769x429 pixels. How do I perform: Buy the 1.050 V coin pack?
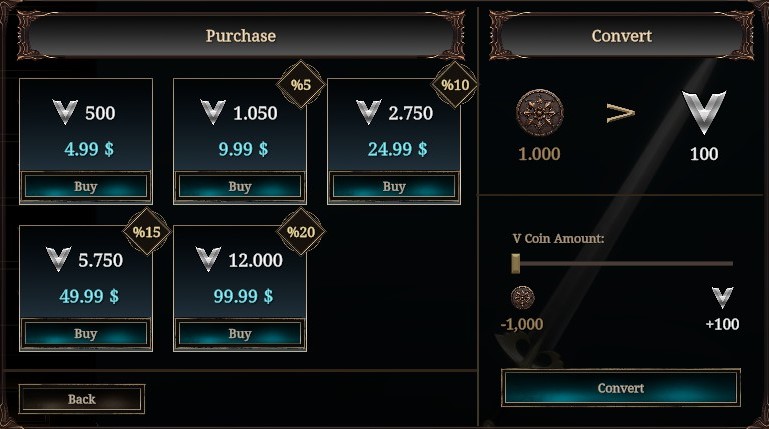pyautogui.click(x=240, y=187)
